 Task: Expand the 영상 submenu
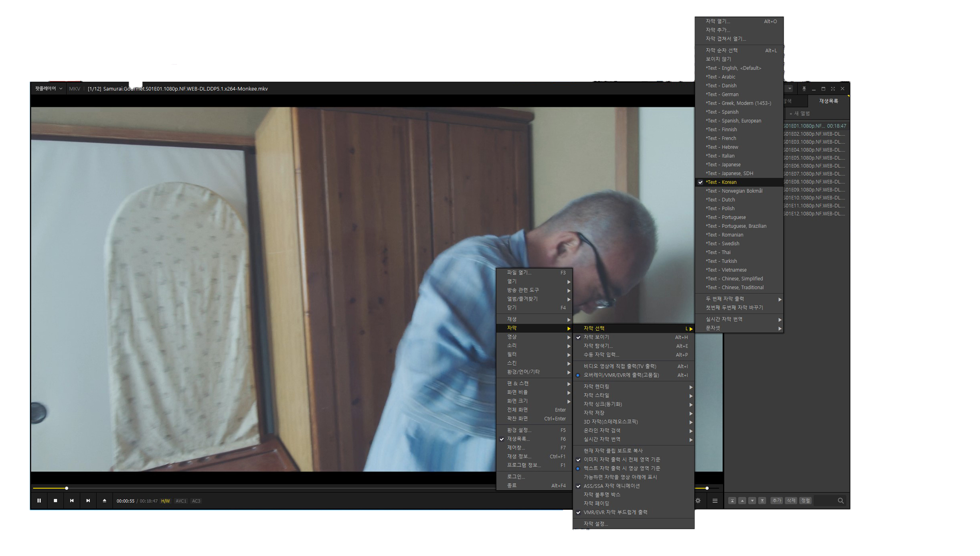tap(534, 337)
